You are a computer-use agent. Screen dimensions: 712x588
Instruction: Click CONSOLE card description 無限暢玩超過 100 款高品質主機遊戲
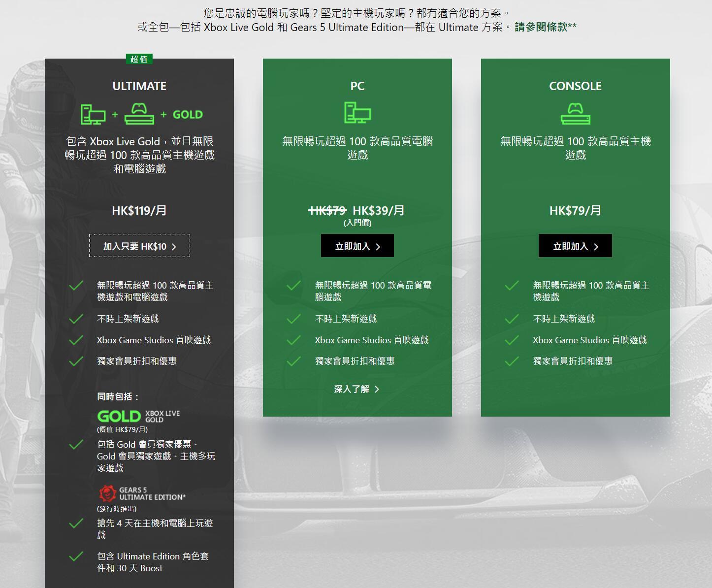576,148
